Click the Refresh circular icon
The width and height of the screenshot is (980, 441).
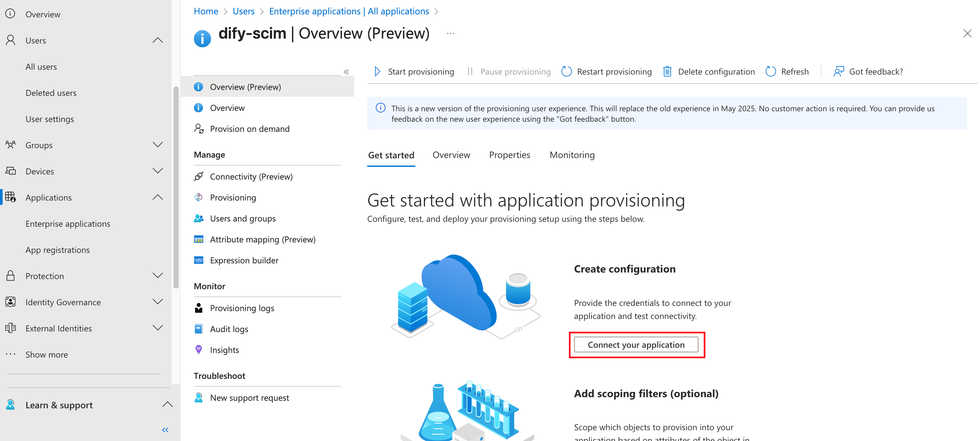[x=771, y=71]
